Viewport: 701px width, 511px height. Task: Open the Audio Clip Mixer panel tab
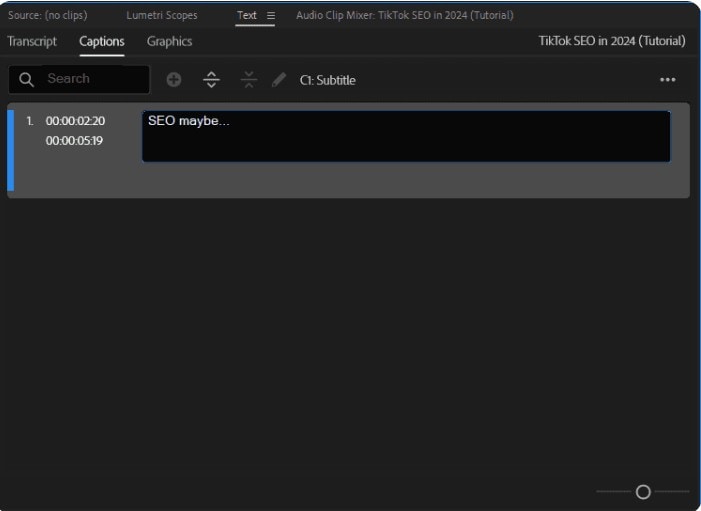pos(405,15)
